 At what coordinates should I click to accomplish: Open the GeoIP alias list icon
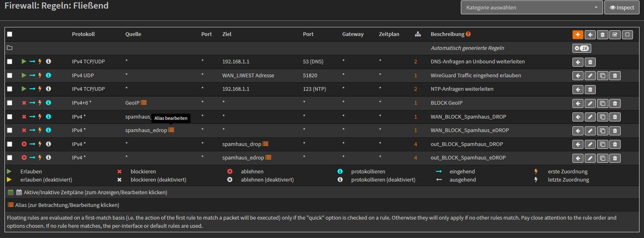144,103
